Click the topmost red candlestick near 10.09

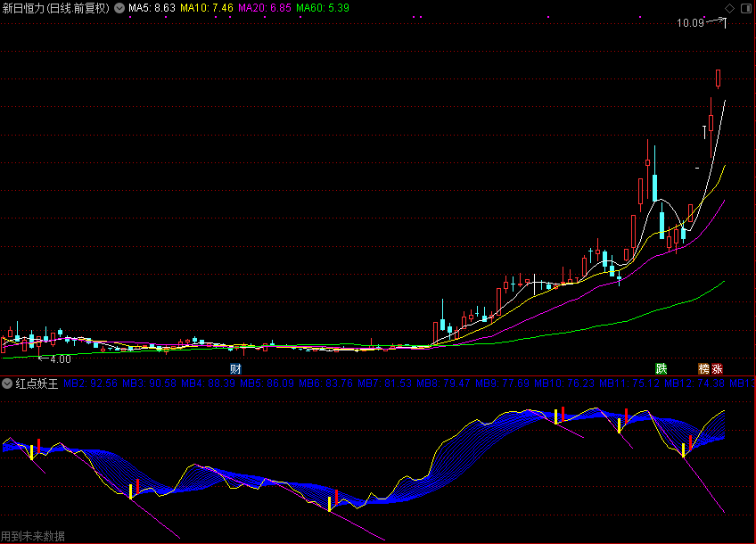718,78
